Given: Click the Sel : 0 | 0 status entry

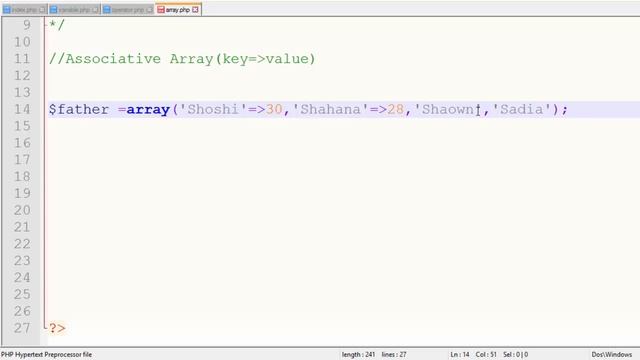Looking at the screenshot, I should (516, 355).
